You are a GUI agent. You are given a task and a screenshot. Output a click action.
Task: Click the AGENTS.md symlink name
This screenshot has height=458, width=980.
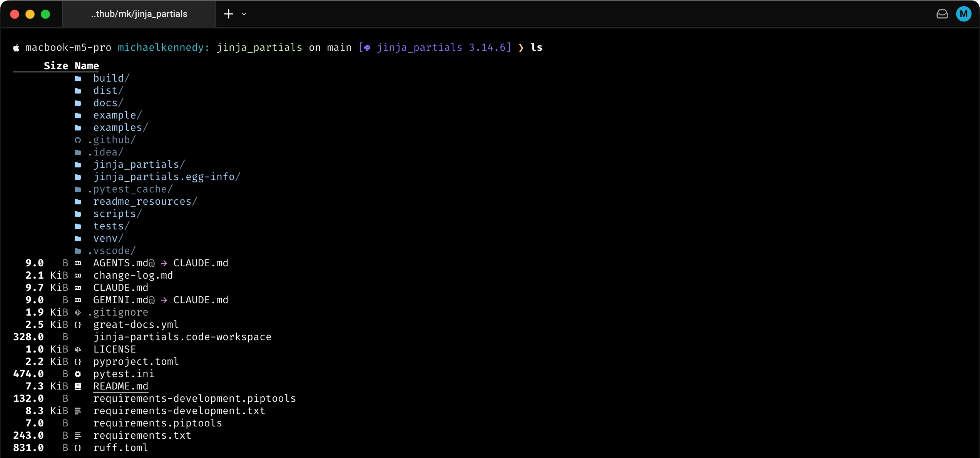point(121,263)
